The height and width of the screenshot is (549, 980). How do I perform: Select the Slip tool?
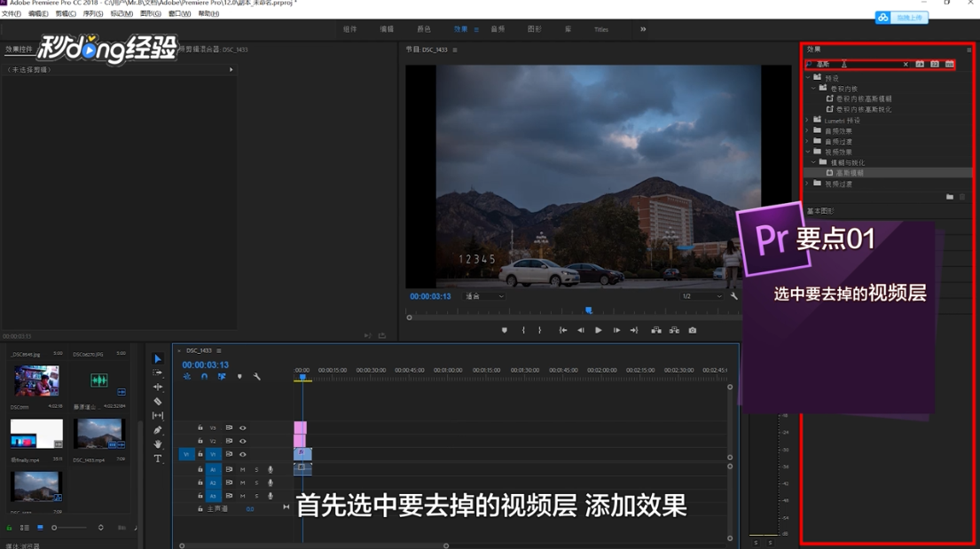[x=158, y=416]
